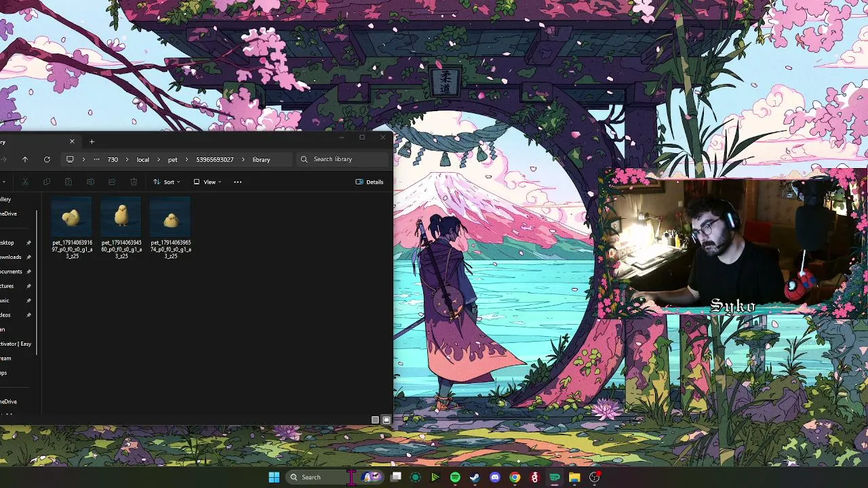Open Downloads in the sidebar

coord(11,257)
